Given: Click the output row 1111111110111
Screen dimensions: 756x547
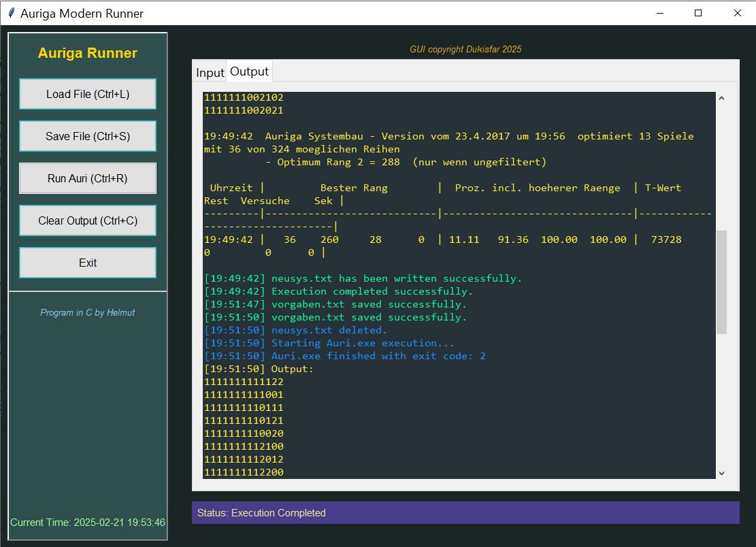Looking at the screenshot, I should coord(244,408).
